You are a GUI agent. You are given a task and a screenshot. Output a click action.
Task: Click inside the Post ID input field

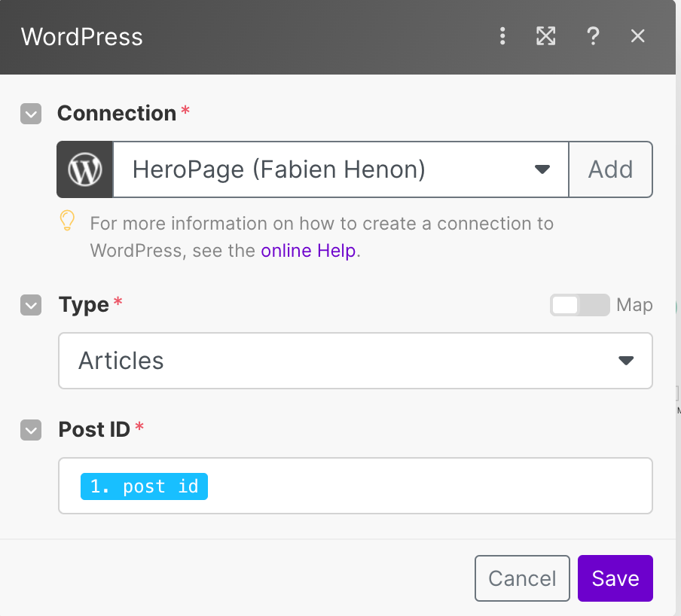click(356, 486)
